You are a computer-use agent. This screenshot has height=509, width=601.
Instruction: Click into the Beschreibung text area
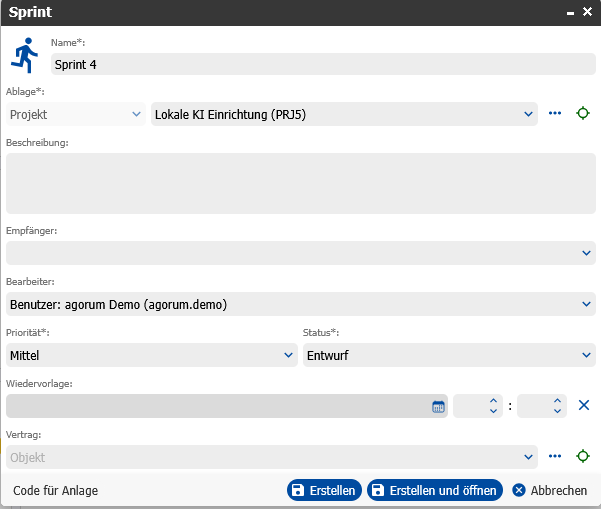point(301,184)
